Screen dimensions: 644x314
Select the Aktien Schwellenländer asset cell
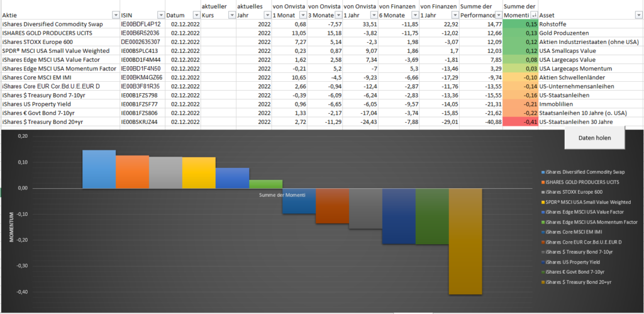click(591, 77)
